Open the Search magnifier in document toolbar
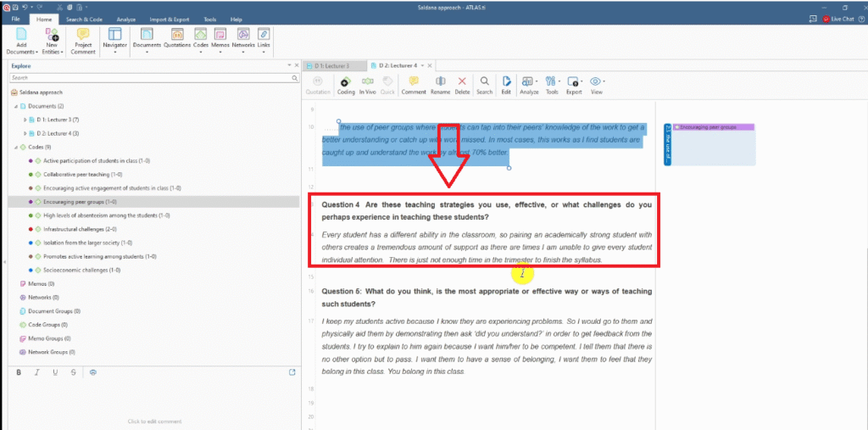The width and height of the screenshot is (868, 430). tap(484, 84)
